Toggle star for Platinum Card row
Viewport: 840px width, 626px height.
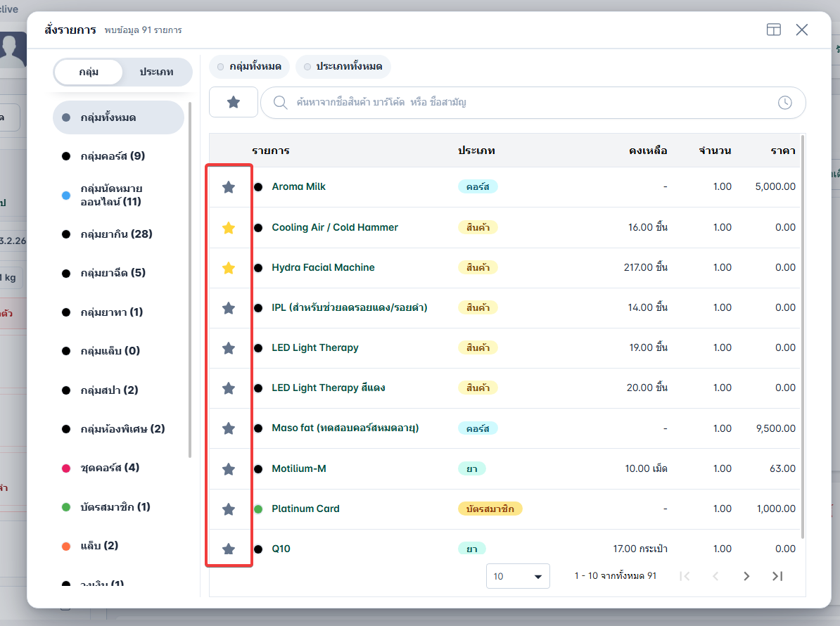(x=229, y=509)
